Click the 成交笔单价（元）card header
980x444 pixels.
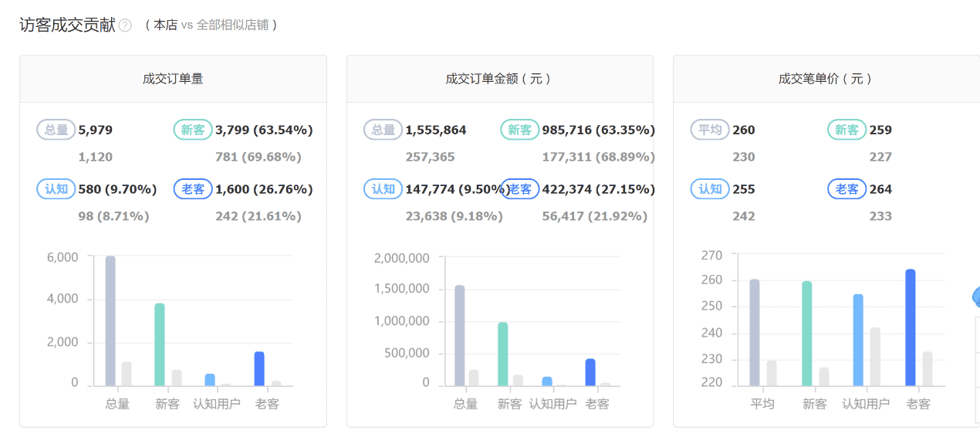[x=826, y=79]
